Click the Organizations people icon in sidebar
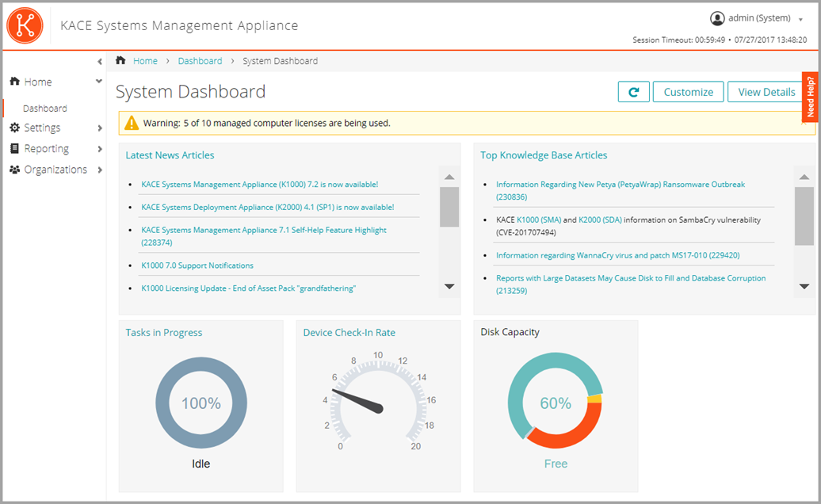 coord(15,170)
